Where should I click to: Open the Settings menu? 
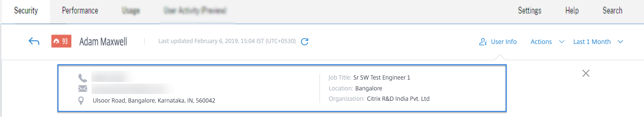point(530,11)
